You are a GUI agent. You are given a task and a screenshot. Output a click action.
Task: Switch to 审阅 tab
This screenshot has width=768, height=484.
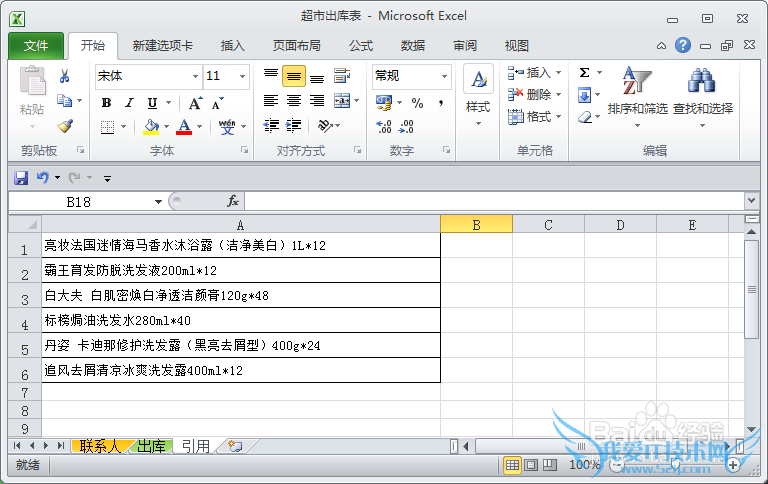[465, 46]
